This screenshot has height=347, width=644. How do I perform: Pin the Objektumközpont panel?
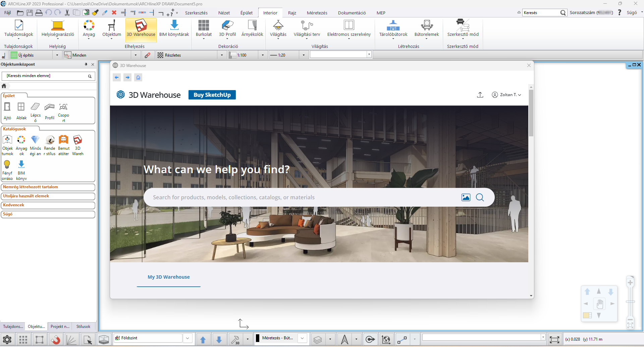(86, 64)
